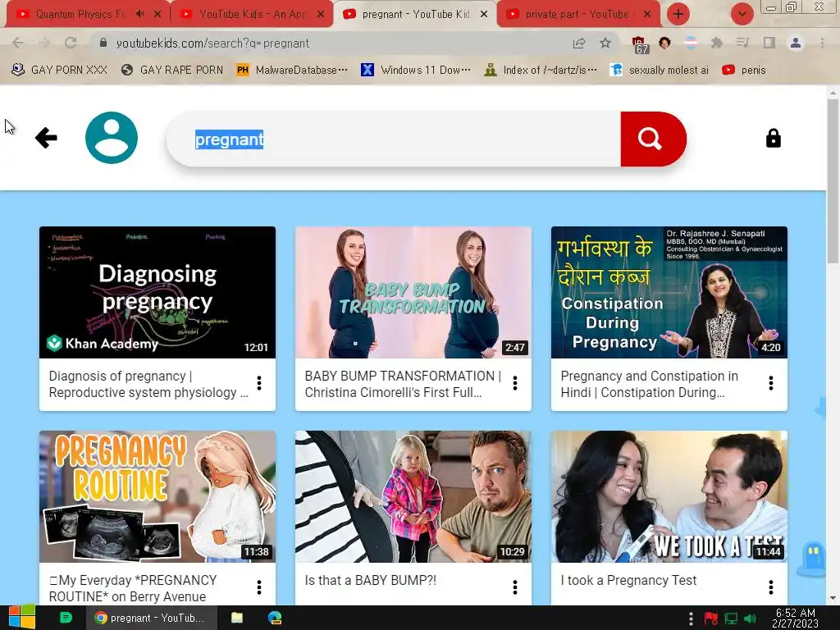This screenshot has width=840, height=630.
Task: Open the Extensions puzzle piece menu
Action: pos(716,43)
